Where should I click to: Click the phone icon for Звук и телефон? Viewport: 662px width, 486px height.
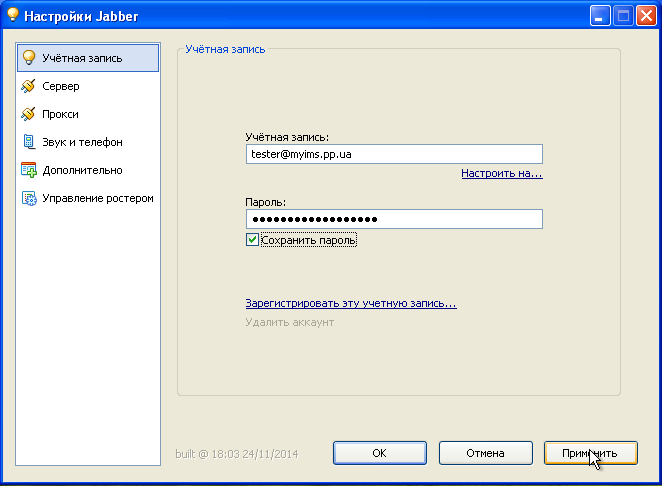(x=28, y=142)
